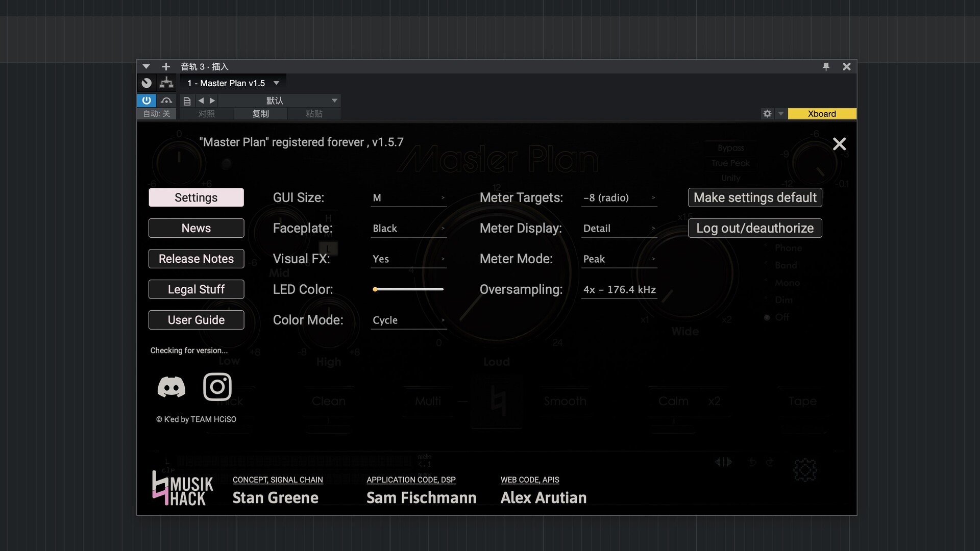Click the 对照 compare button

[206, 114]
